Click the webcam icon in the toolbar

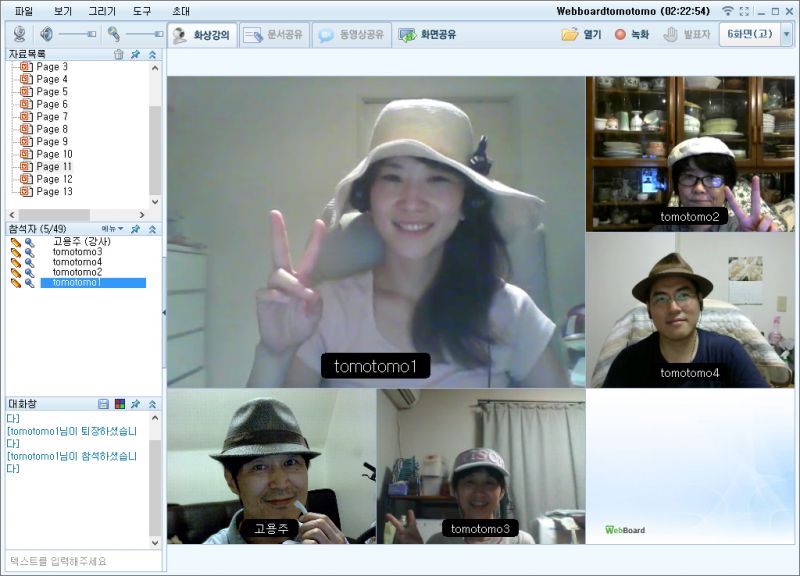[x=18, y=34]
